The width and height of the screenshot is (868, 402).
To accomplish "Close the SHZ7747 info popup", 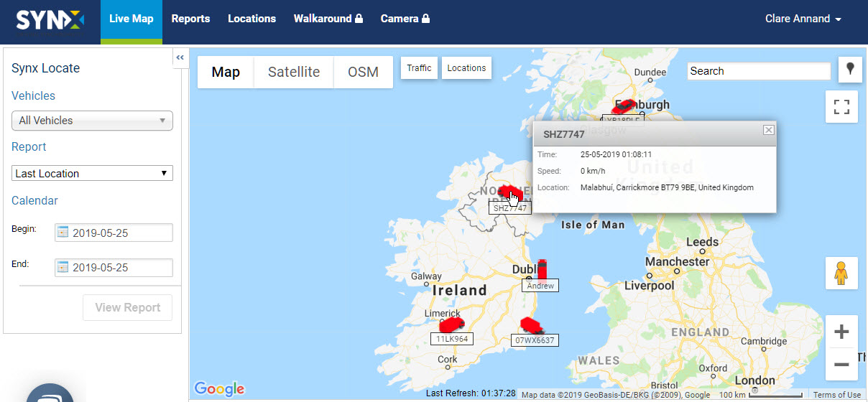I will [768, 130].
